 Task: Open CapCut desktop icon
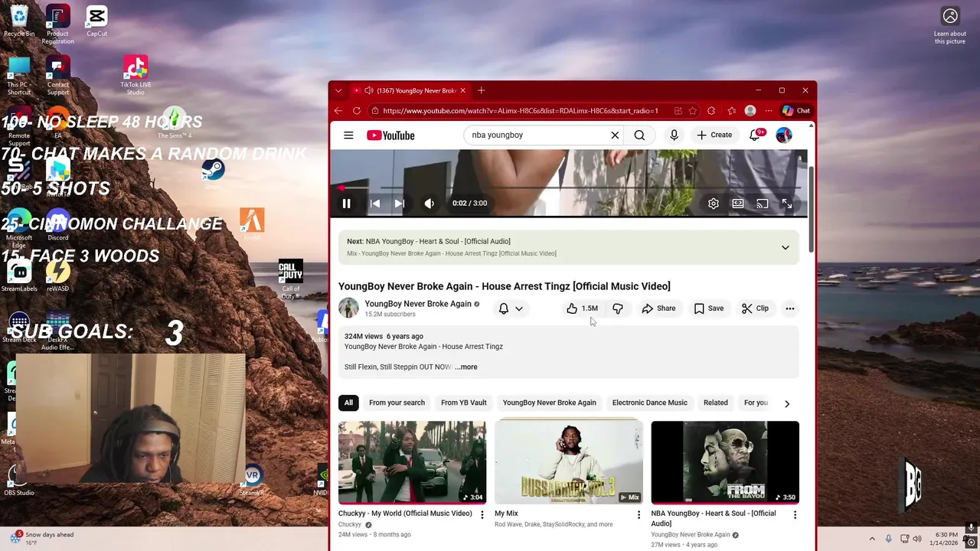point(96,21)
